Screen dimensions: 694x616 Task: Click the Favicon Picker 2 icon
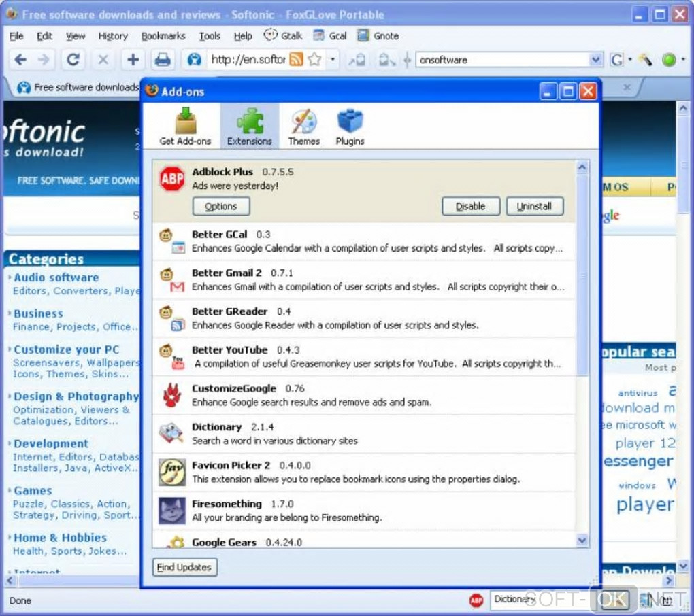click(171, 473)
